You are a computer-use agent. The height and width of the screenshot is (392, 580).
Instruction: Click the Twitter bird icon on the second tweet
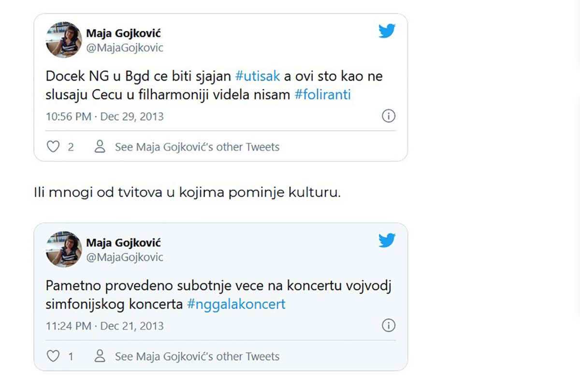[x=386, y=240]
